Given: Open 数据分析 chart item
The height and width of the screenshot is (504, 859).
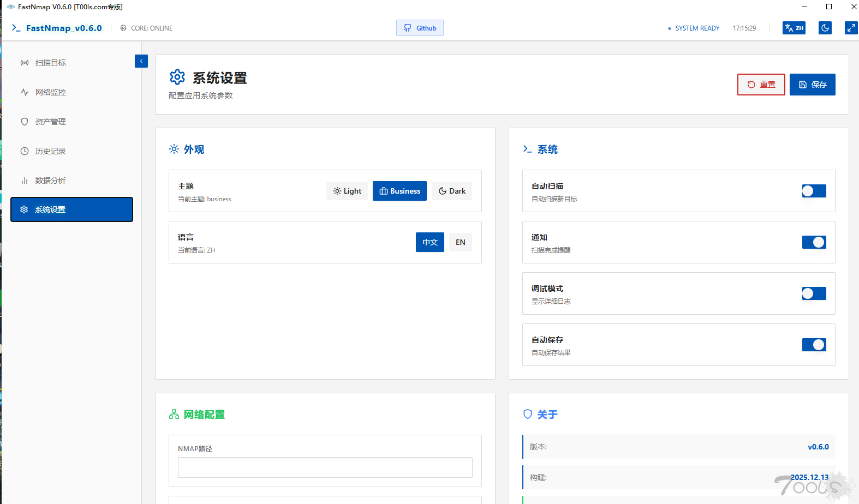Looking at the screenshot, I should [50, 181].
